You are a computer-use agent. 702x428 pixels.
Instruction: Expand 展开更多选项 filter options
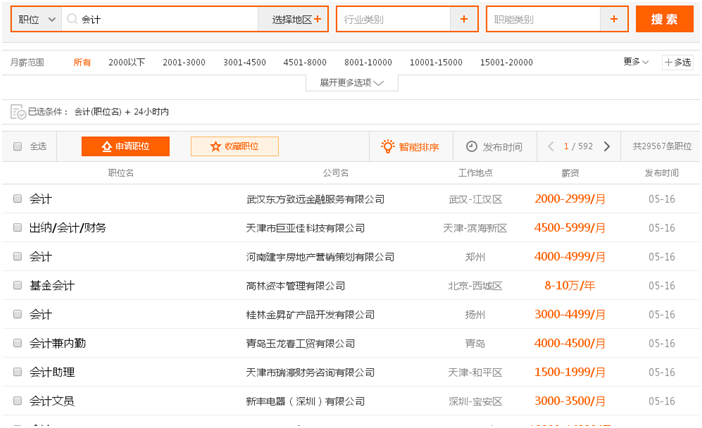click(351, 83)
